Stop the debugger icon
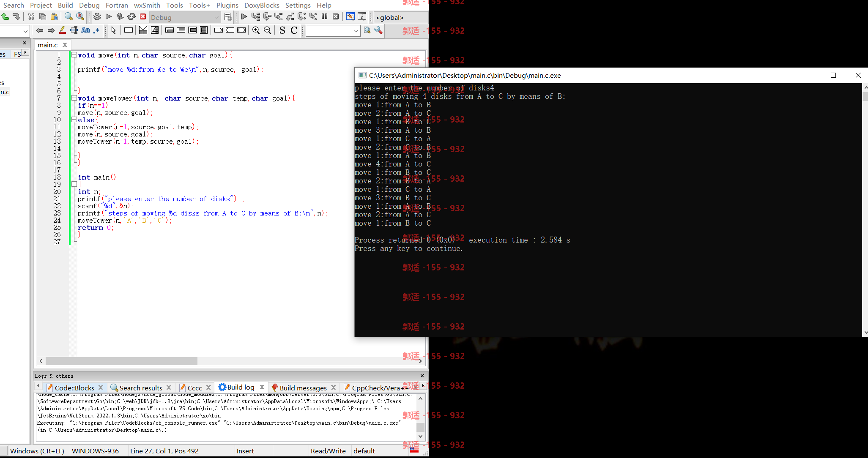The height and width of the screenshot is (458, 868). (x=336, y=17)
